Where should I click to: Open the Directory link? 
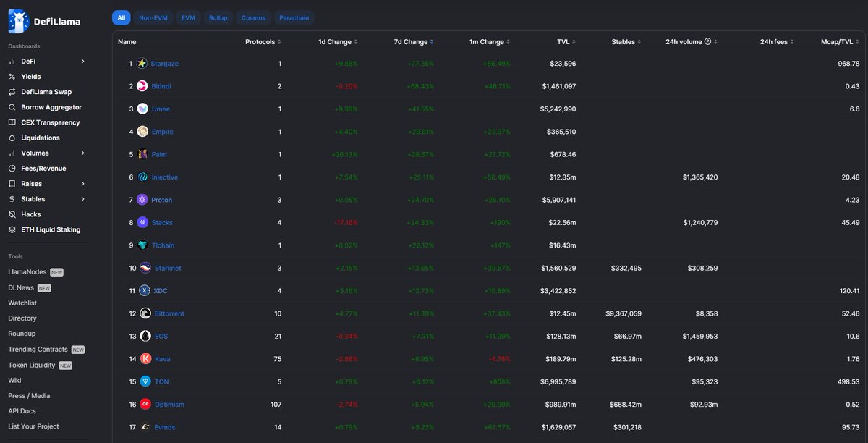click(x=22, y=318)
